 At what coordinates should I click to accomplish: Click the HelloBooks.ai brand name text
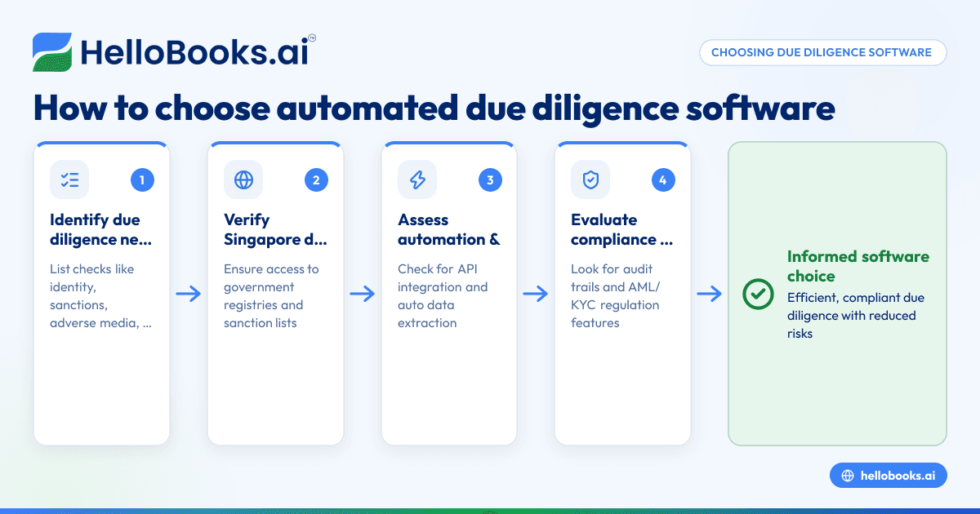click(x=193, y=53)
